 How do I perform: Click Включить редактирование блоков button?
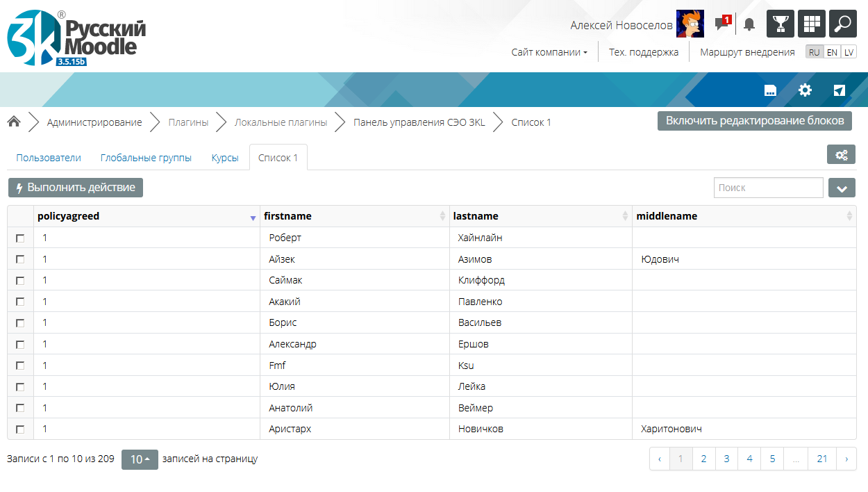[754, 121]
